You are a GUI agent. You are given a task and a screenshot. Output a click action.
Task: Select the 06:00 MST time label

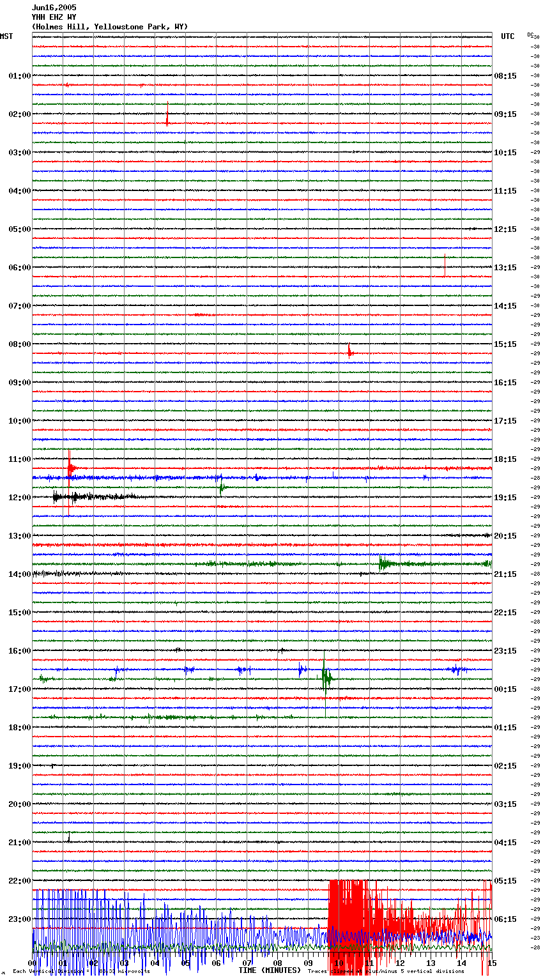(x=20, y=268)
